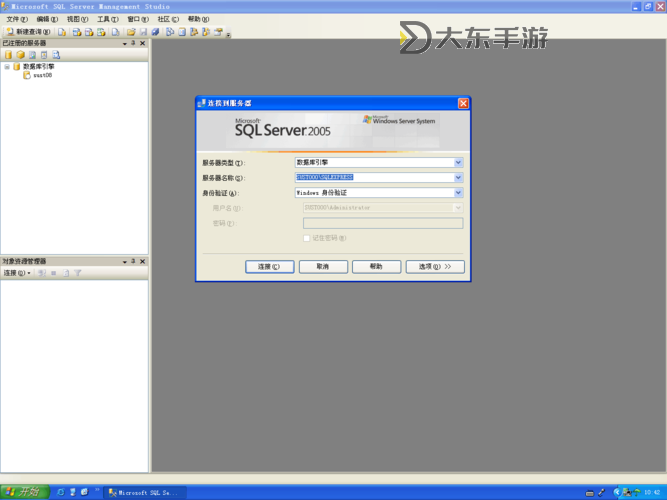The height and width of the screenshot is (500, 667).
Task: Select the 数据库引擎 tree item
Action: click(x=38, y=66)
